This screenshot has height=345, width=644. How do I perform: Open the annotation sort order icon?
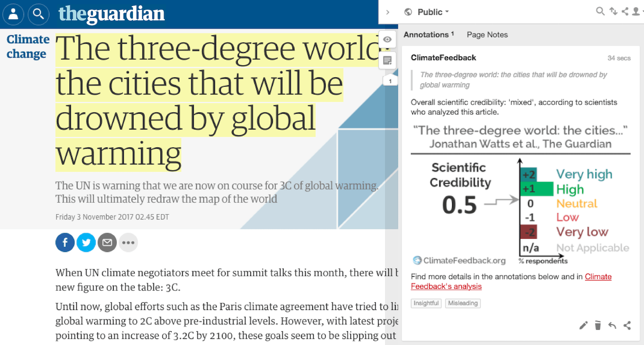pyautogui.click(x=613, y=12)
